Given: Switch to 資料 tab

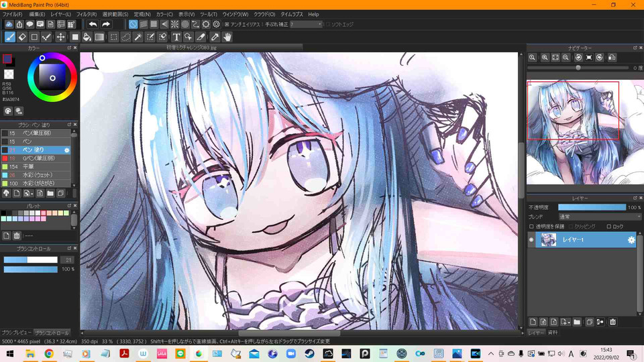Looking at the screenshot, I should coord(553,333).
